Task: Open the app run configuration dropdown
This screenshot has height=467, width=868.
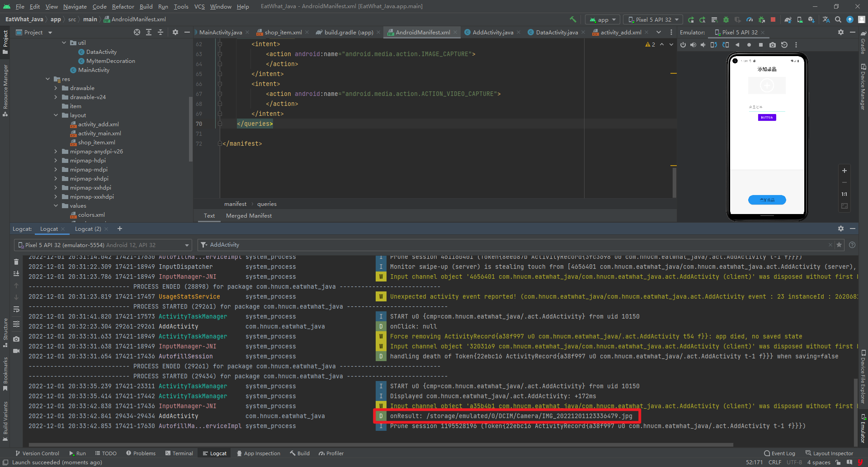Action: click(603, 19)
